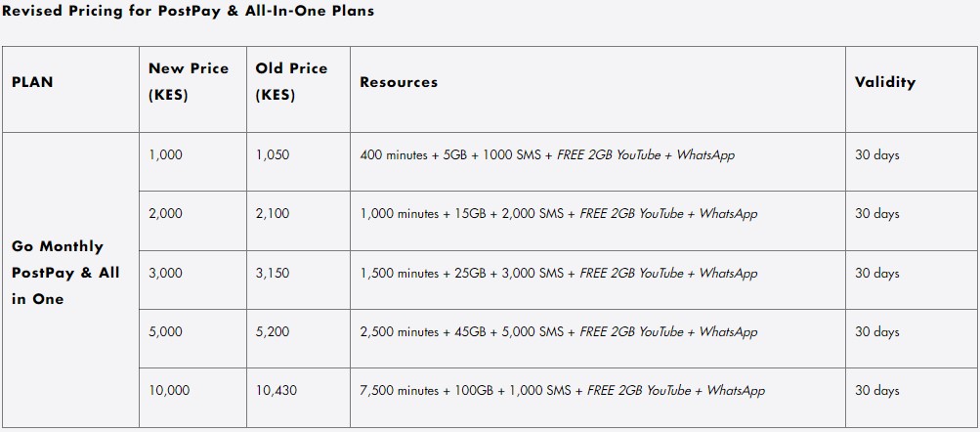Click the 1,050 old price cell
Screen dimensions: 980x432
(x=273, y=155)
